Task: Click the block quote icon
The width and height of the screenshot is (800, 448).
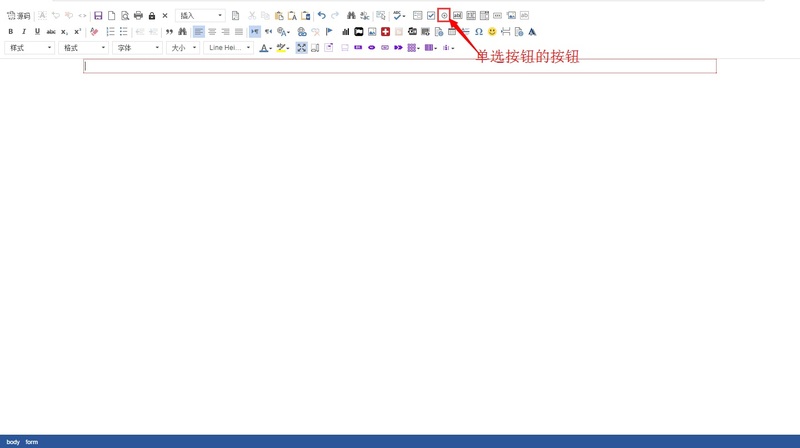Action: [x=169, y=32]
